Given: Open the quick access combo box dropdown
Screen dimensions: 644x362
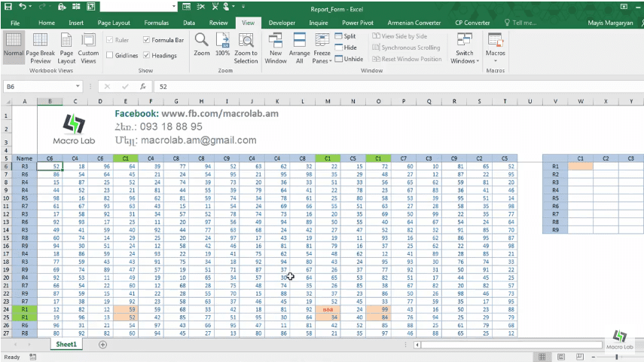Looking at the screenshot, I should [x=174, y=7].
